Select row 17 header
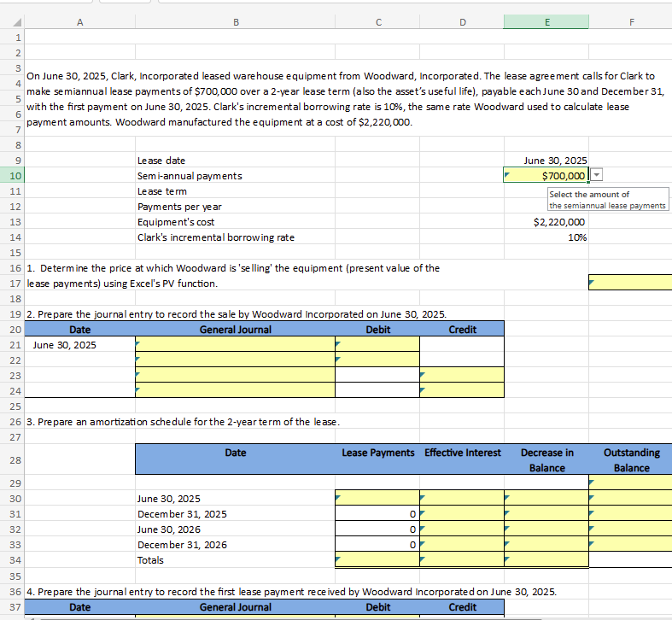 [x=13, y=284]
